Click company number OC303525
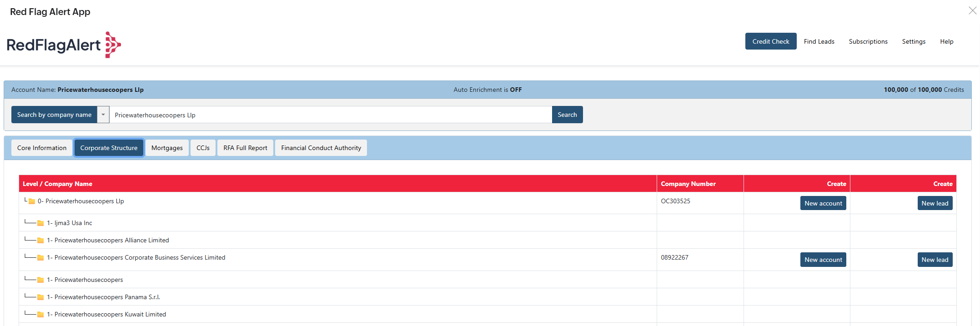980x326 pixels. click(x=675, y=201)
